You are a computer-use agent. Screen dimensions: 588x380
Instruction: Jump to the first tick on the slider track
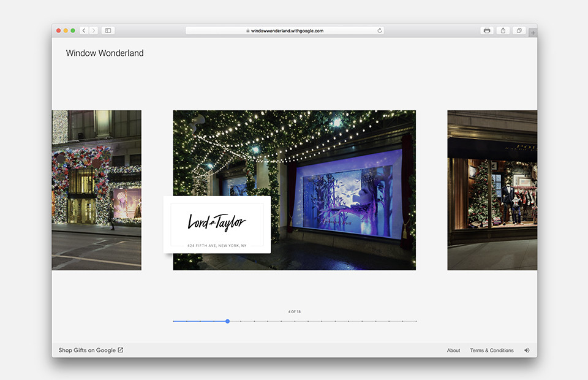[173, 322]
